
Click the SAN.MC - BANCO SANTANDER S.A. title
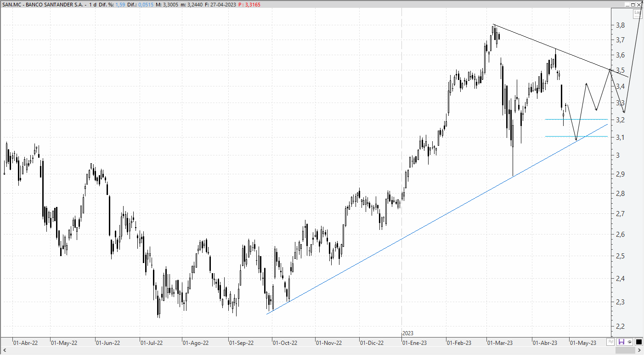point(42,4)
